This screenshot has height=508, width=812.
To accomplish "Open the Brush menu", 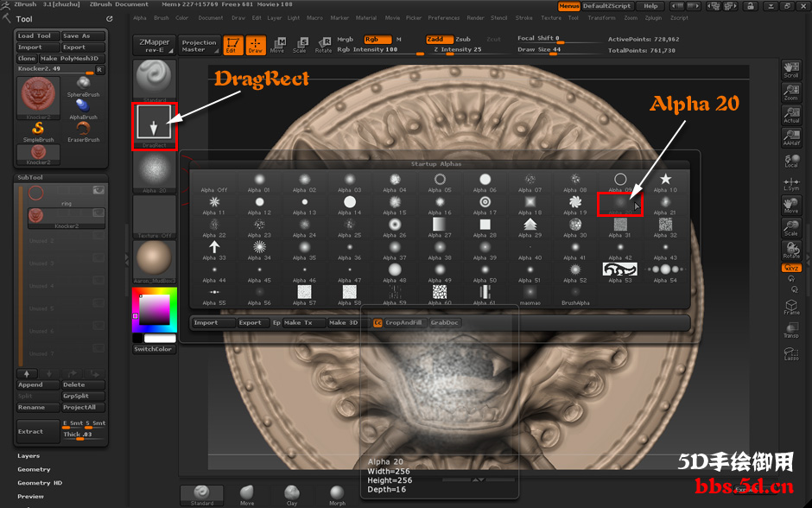I will pyautogui.click(x=161, y=17).
